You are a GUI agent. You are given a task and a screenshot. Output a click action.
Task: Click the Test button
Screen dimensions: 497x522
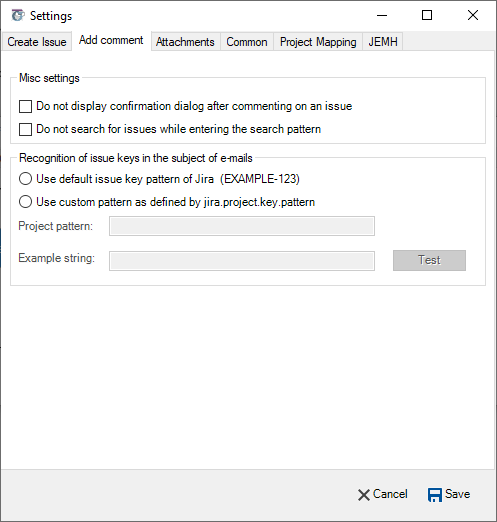point(429,260)
